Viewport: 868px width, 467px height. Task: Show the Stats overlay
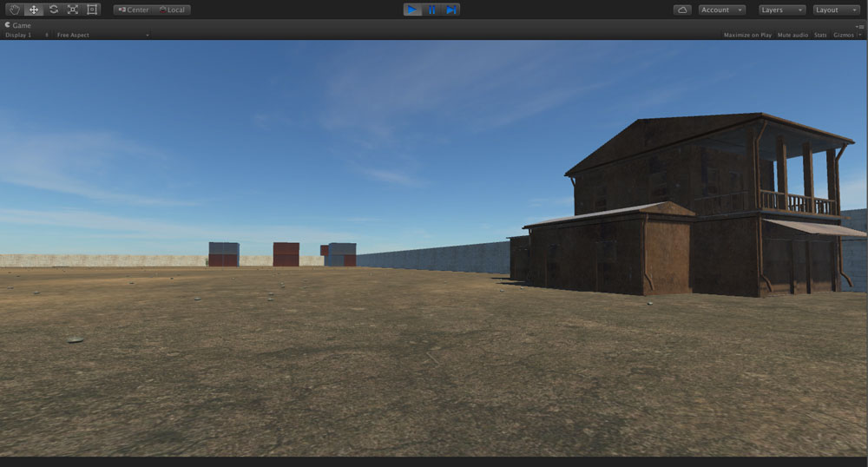tap(820, 35)
